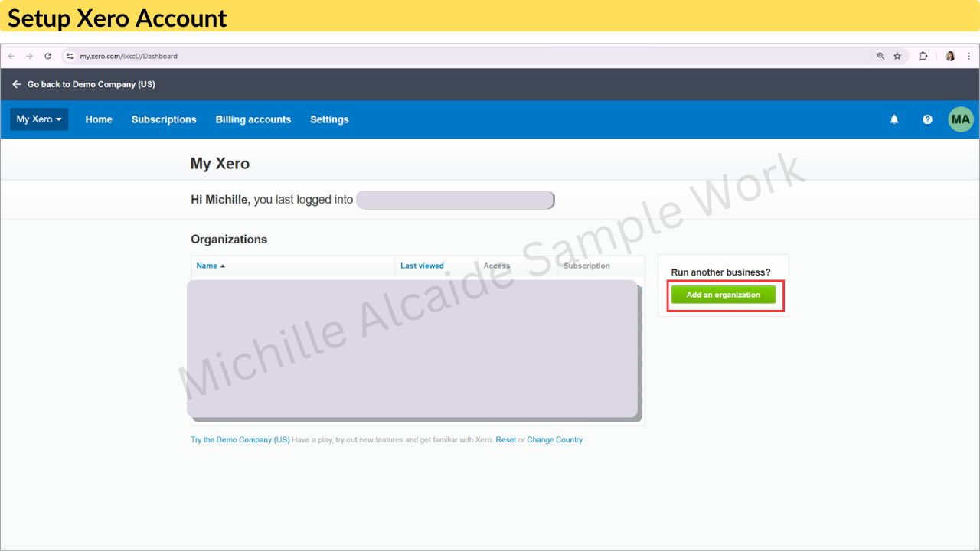The width and height of the screenshot is (980, 551).
Task: Click the Add an organization button
Action: pos(724,295)
